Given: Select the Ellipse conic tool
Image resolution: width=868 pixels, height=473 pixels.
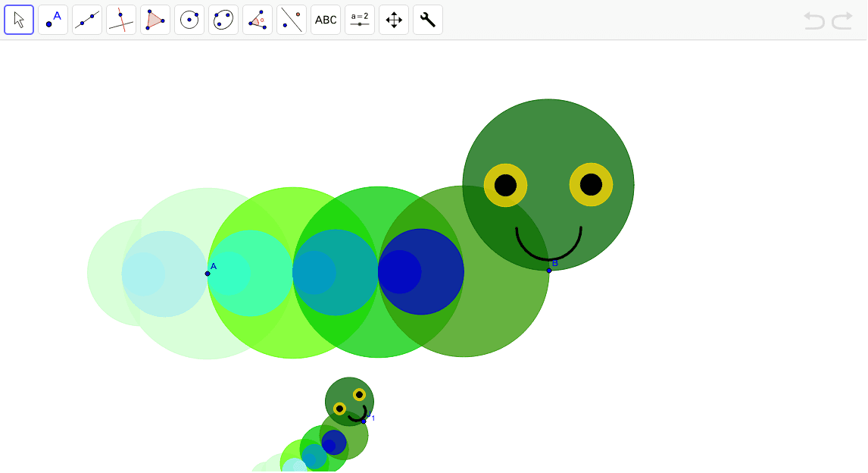Looking at the screenshot, I should point(223,20).
